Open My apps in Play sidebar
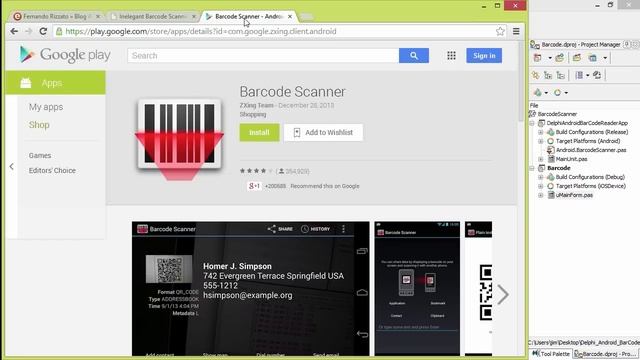 click(x=46, y=107)
